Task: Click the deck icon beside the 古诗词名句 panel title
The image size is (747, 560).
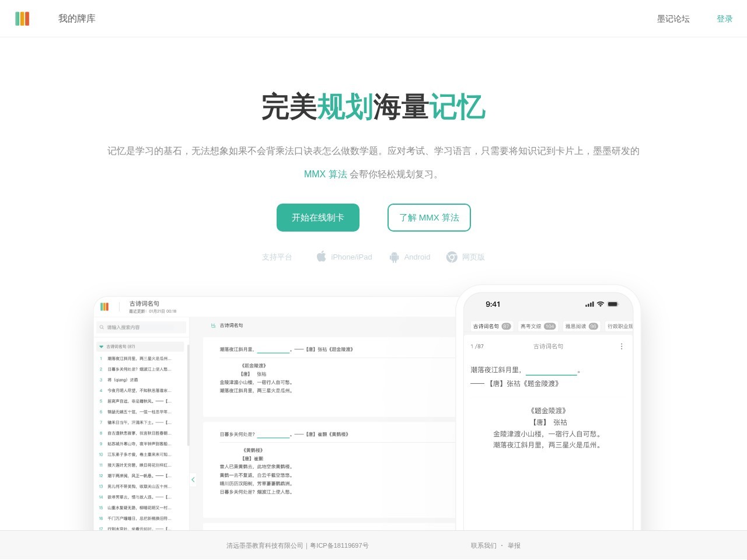Action: (214, 325)
